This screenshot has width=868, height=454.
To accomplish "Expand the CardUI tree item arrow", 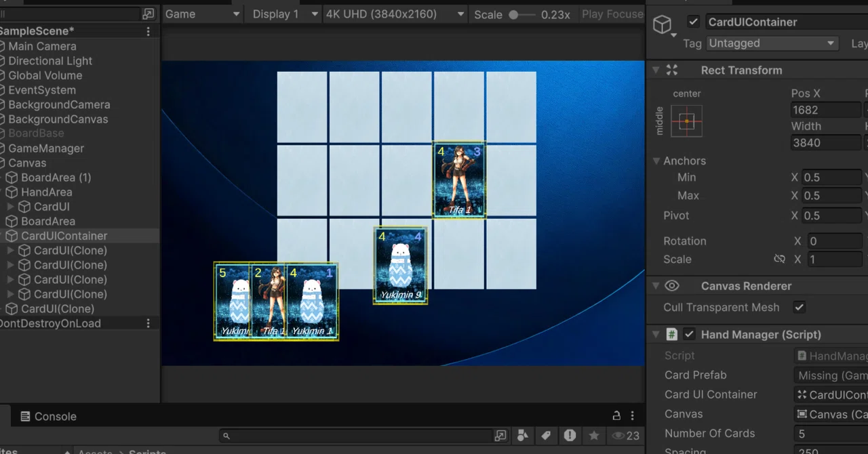I will (10, 207).
